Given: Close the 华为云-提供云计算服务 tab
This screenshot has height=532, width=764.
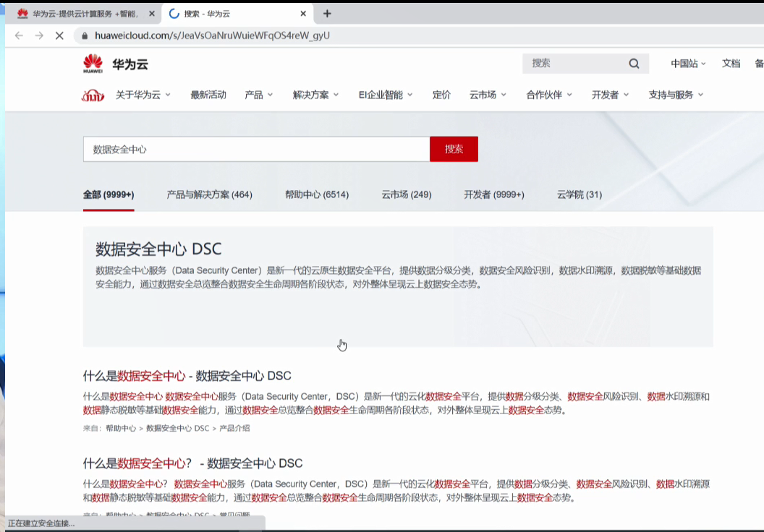Looking at the screenshot, I should coord(151,14).
